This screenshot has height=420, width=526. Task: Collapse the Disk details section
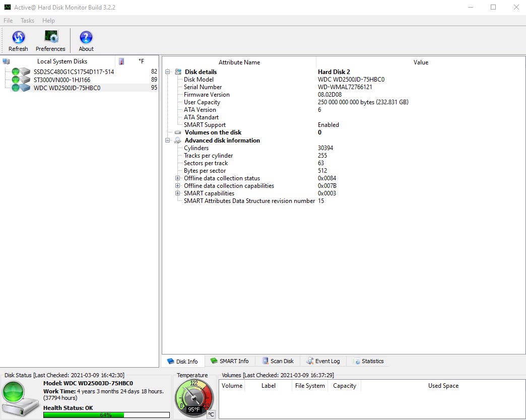point(168,72)
